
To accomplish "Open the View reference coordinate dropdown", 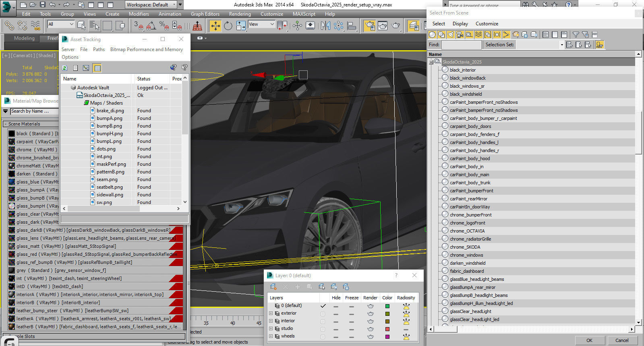I will pyautogui.click(x=261, y=24).
